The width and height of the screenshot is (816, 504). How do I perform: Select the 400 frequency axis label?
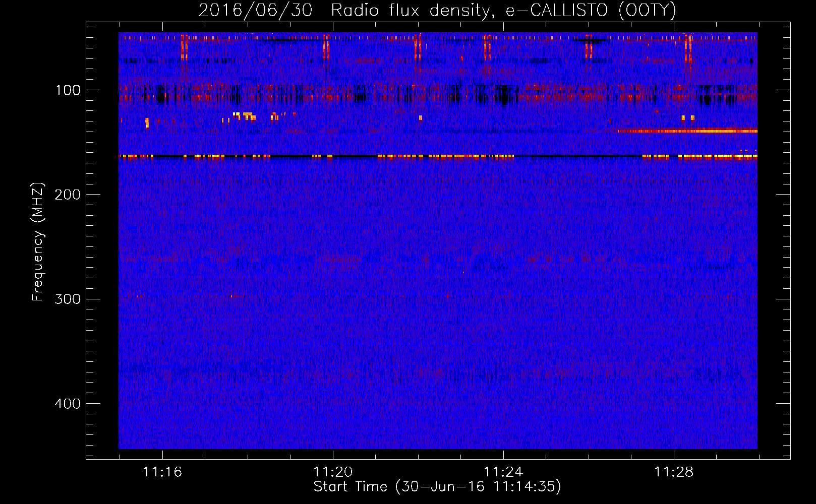[67, 404]
